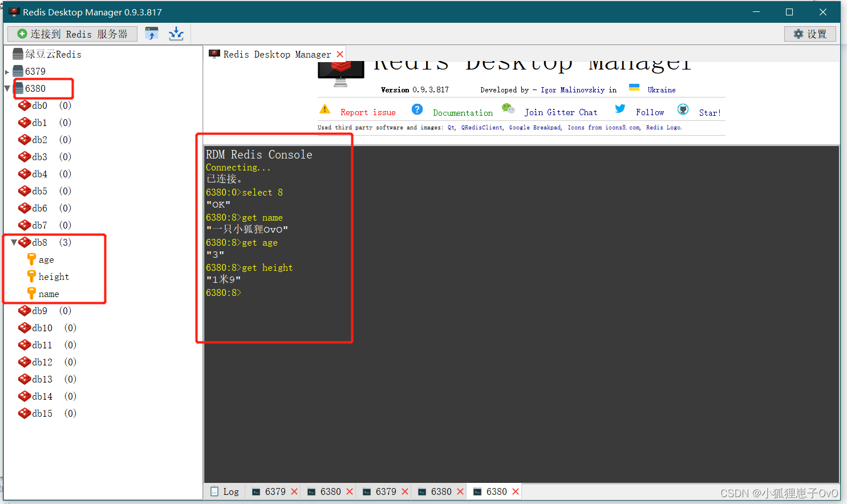The height and width of the screenshot is (504, 847).
Task: Expand the 6379 server node
Action: [7, 72]
